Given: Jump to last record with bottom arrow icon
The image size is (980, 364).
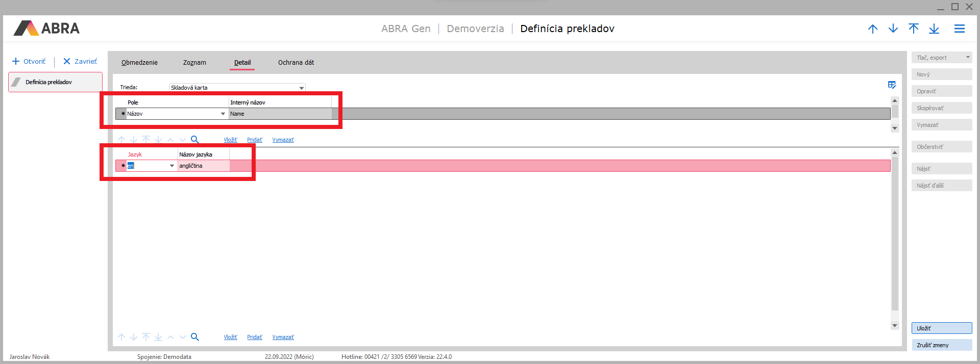Looking at the screenshot, I should [x=934, y=29].
